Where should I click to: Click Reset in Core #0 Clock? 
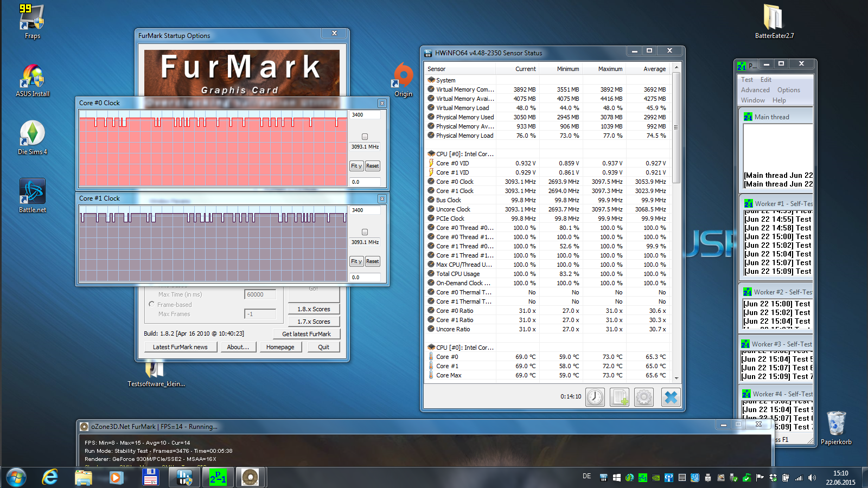point(372,166)
